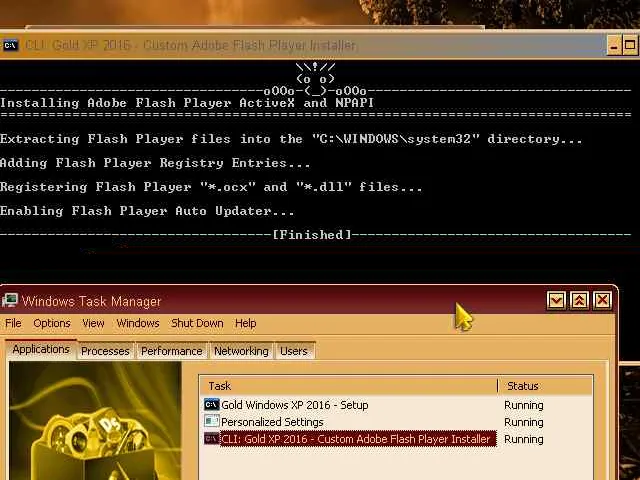Select the Gold Windows XP 2016 - Setup task
640x480 pixels.
click(294, 405)
